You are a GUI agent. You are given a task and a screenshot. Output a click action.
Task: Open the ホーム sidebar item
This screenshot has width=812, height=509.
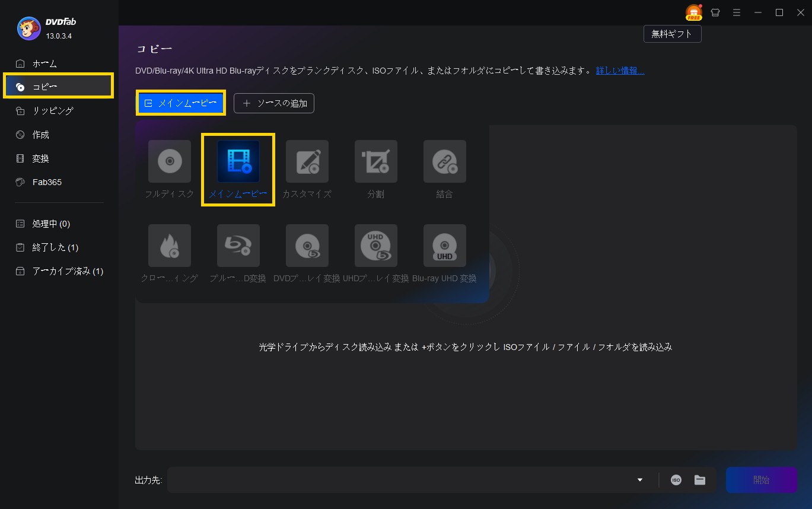[x=59, y=63]
